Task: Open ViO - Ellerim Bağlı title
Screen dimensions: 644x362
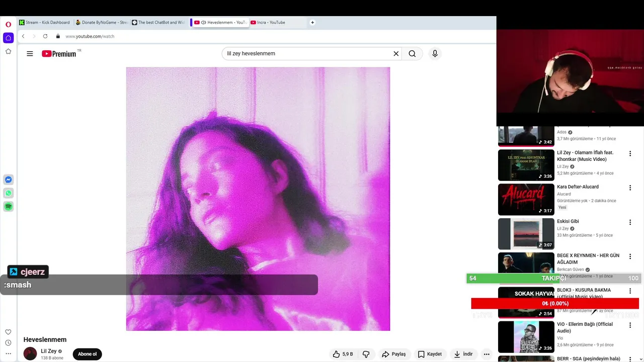Action: click(x=585, y=327)
